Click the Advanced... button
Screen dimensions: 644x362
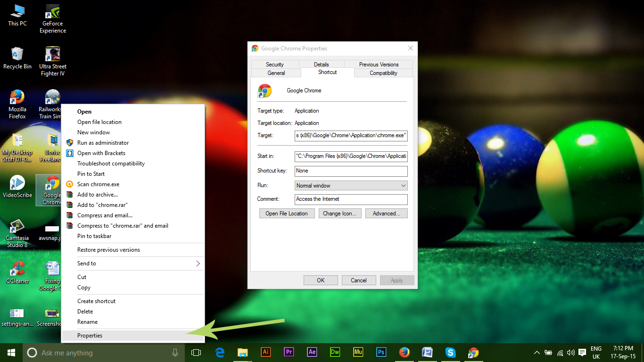click(387, 214)
